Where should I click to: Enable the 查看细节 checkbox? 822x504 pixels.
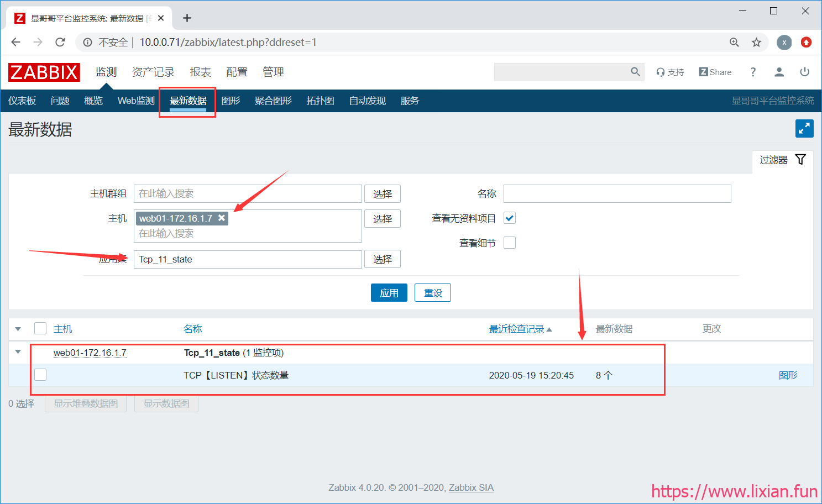click(510, 243)
